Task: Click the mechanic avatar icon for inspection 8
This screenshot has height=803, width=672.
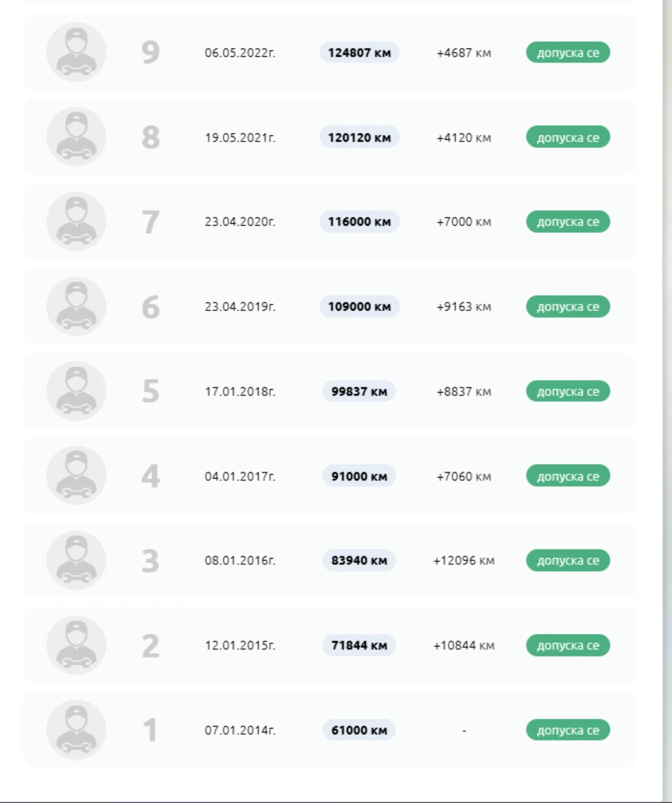Action: click(x=76, y=137)
